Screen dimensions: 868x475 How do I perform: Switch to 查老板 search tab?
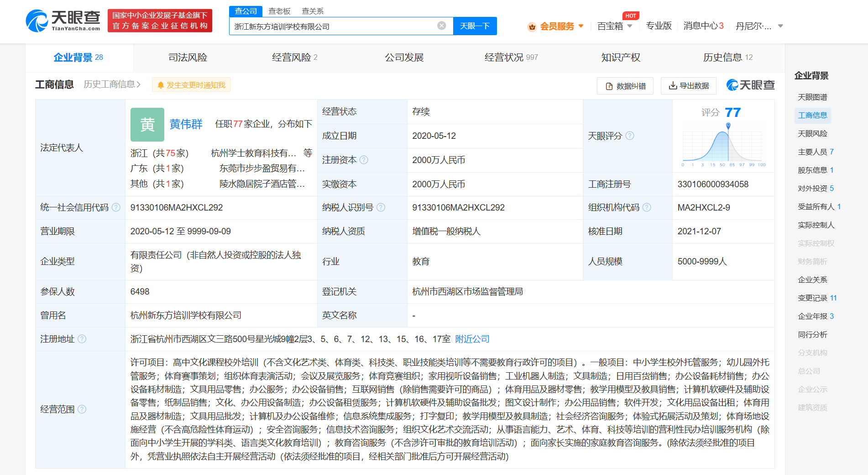279,11
